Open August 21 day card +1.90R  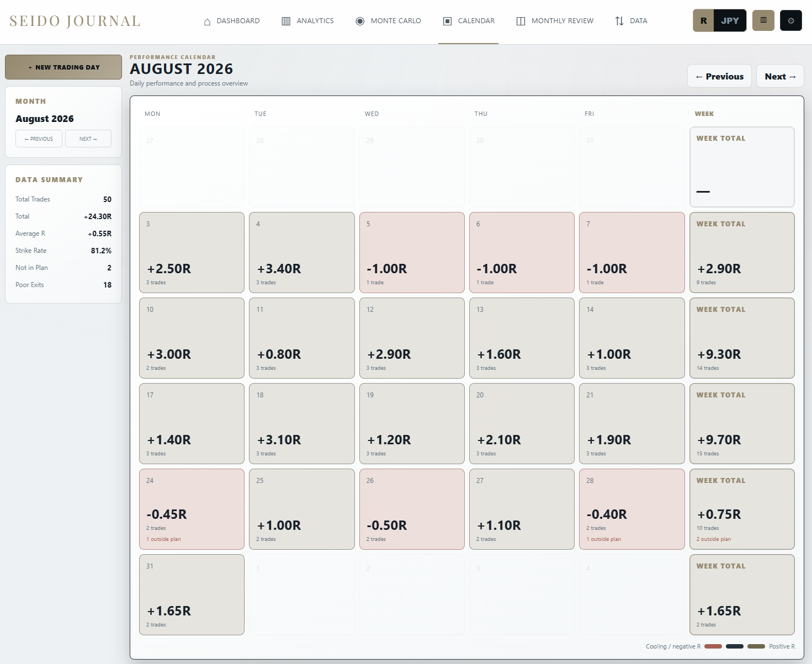pos(632,423)
